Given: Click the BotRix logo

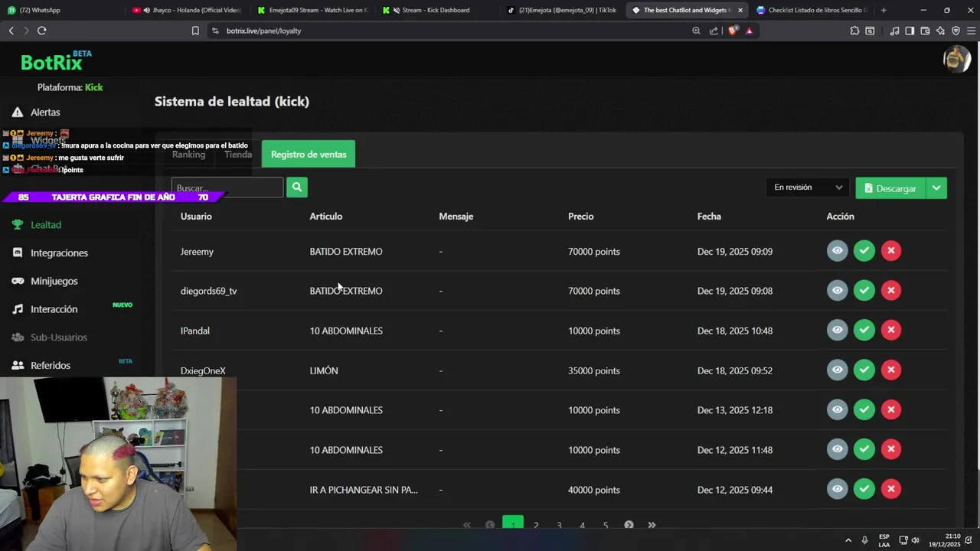Looking at the screenshot, I should point(55,61).
